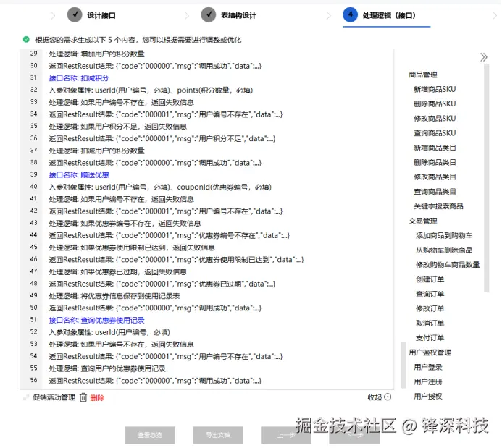Click line 49 将优惠券信息保存到使用记录表
The height and width of the screenshot is (448, 502).
114,296
